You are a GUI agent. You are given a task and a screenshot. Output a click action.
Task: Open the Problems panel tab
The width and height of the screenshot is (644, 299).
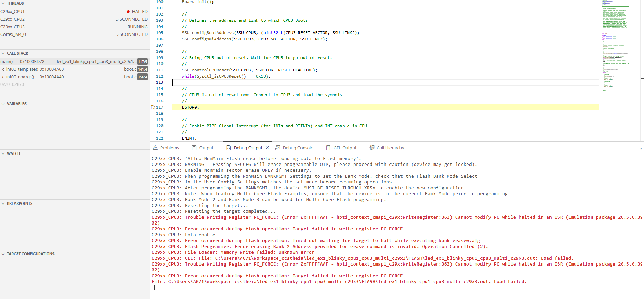(x=166, y=148)
